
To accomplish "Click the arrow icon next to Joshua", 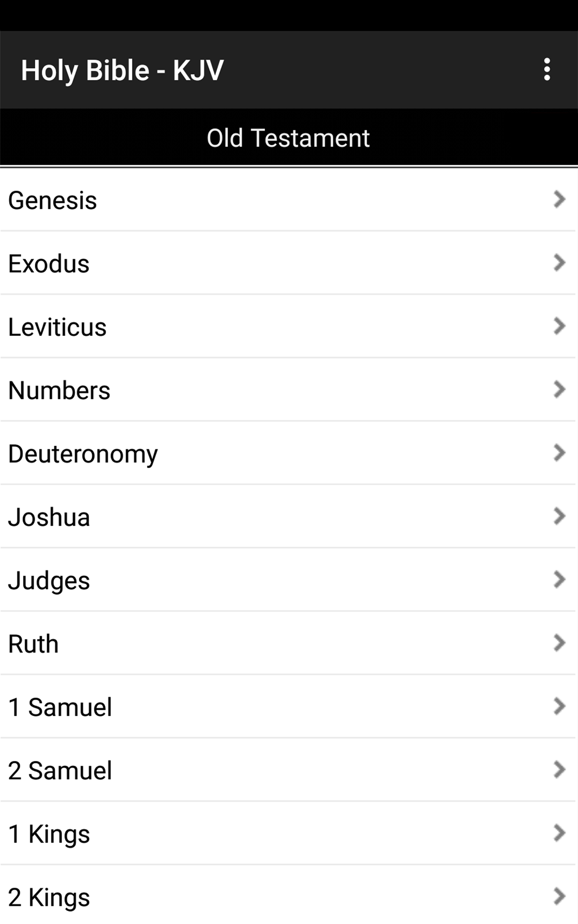I will coord(559,516).
